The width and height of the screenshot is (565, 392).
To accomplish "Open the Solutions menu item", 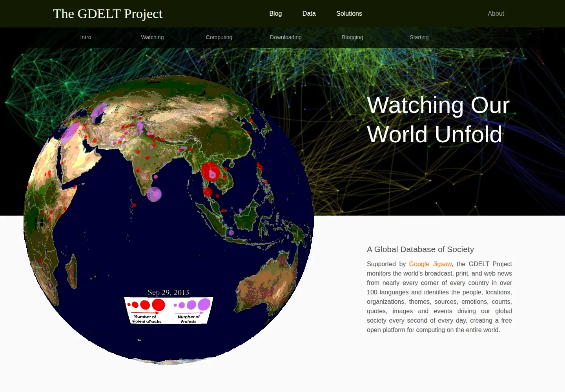I will [349, 13].
